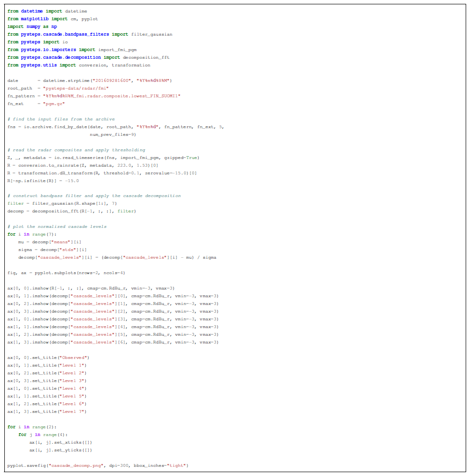
Task: Click the root_path string "pysteps-data/radar/fmi"
Action: (x=76, y=88)
